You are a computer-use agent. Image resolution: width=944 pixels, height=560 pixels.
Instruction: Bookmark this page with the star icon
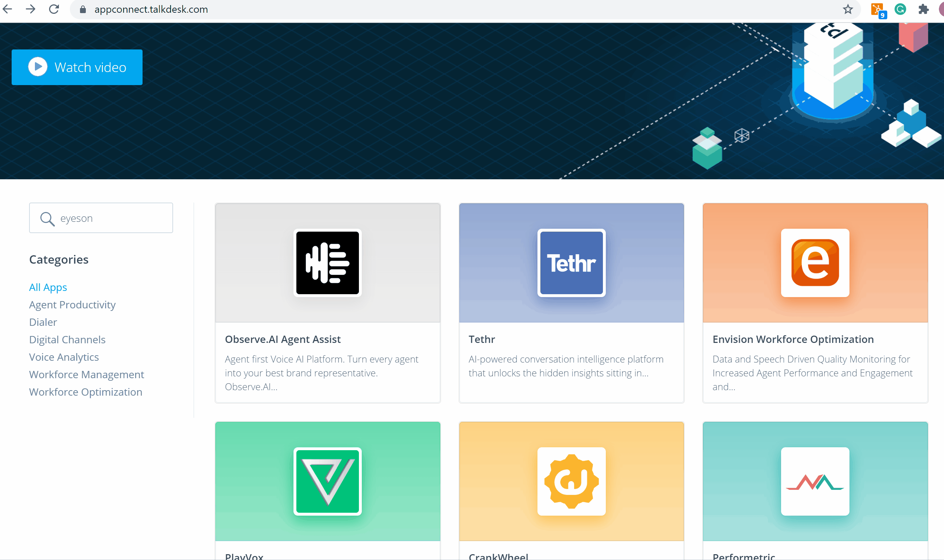[x=847, y=9]
